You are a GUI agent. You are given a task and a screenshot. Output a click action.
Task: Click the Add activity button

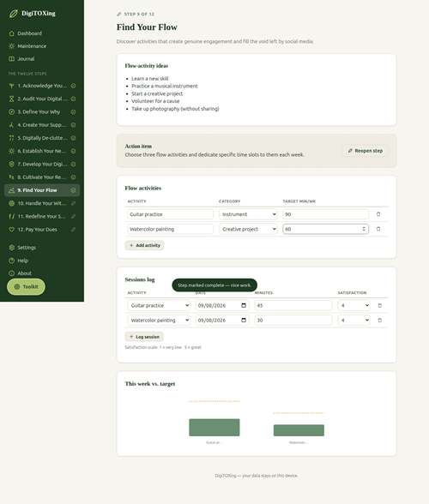144,245
